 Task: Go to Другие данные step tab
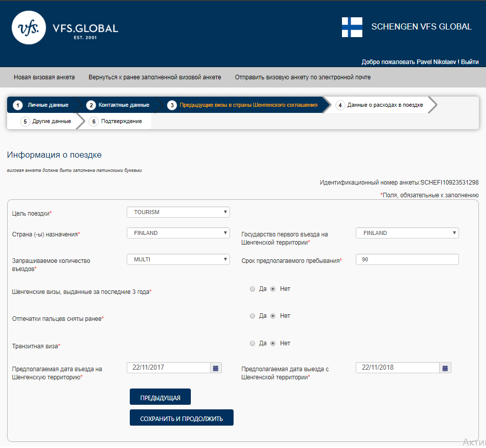[x=46, y=121]
